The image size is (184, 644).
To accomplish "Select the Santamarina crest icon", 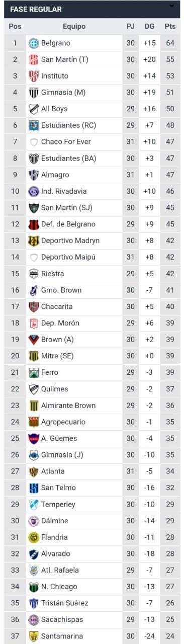I will [34, 636].
